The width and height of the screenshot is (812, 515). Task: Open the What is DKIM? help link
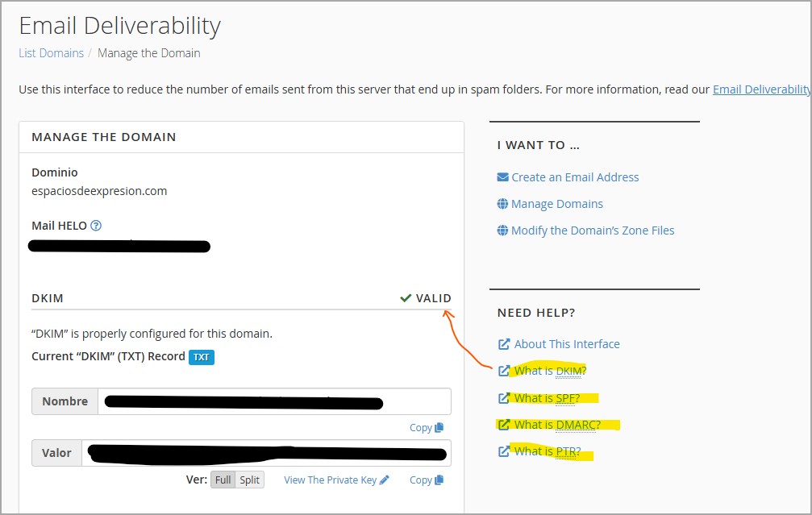click(x=550, y=372)
